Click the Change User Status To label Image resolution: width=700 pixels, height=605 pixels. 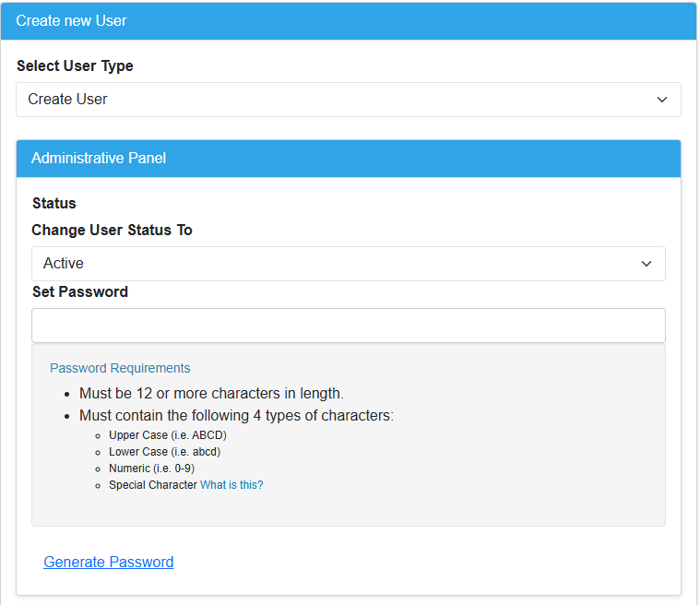(112, 230)
